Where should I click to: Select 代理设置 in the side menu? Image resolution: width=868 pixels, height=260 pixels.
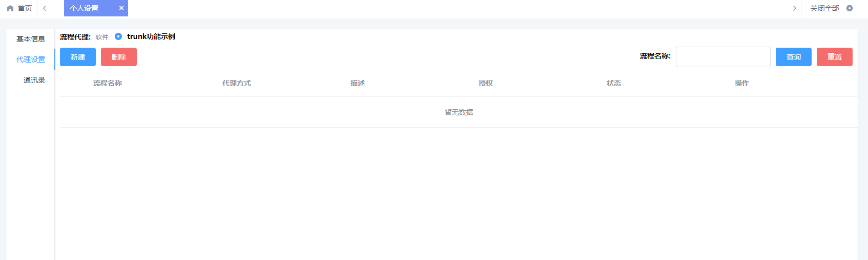pos(31,59)
